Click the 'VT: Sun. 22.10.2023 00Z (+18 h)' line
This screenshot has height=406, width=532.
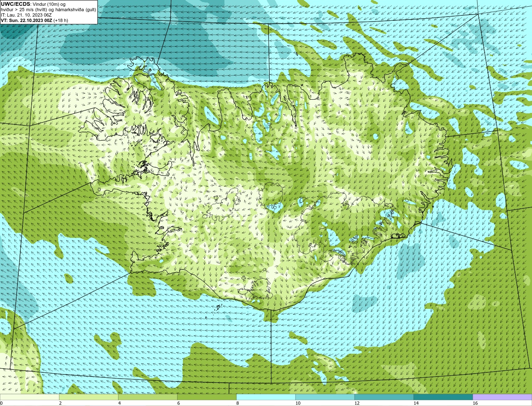point(34,20)
